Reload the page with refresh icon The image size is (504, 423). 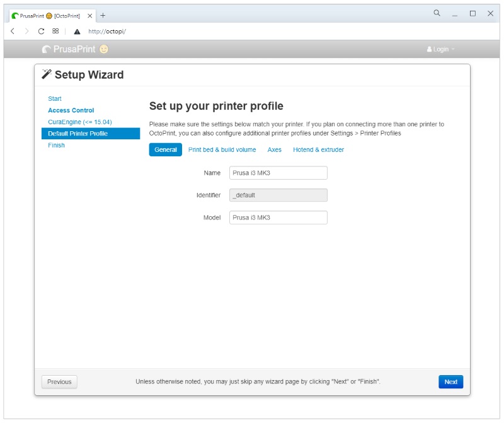click(42, 31)
